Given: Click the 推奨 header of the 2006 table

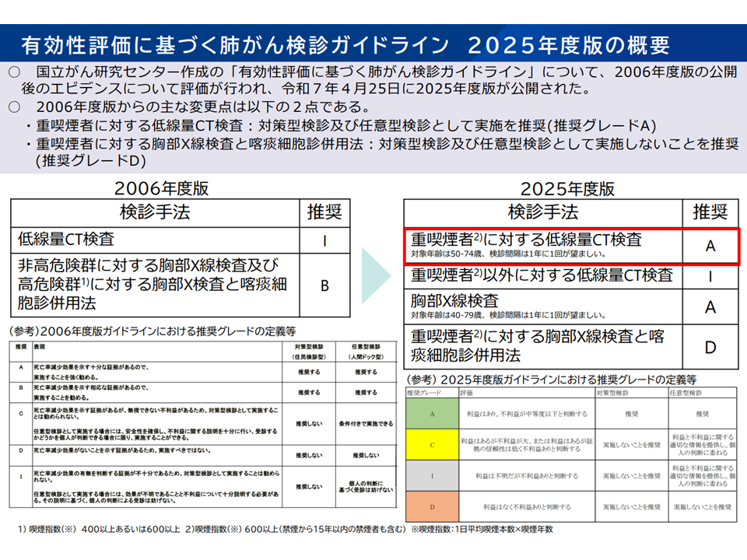Looking at the screenshot, I should coord(324,212).
